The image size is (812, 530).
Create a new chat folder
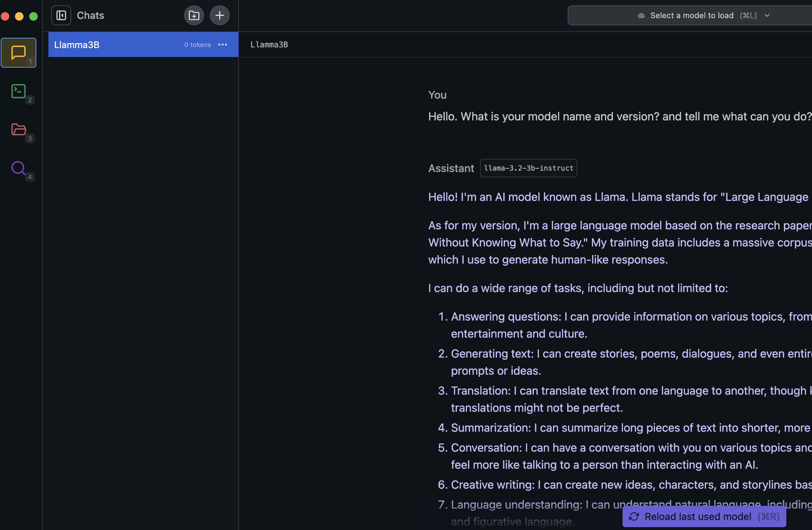tap(194, 15)
